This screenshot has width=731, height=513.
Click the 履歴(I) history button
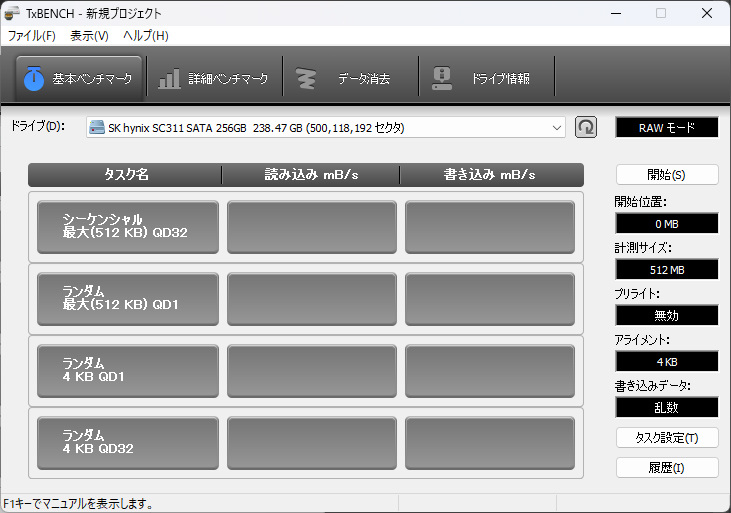point(667,468)
